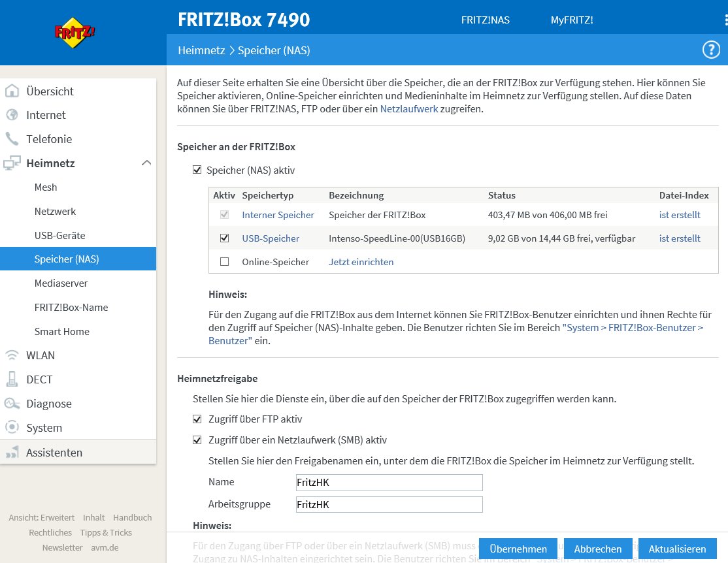Screen dimensions: 728x563
Task: Toggle the USB-Speicher Aktiv checkbox
Action: click(224, 238)
